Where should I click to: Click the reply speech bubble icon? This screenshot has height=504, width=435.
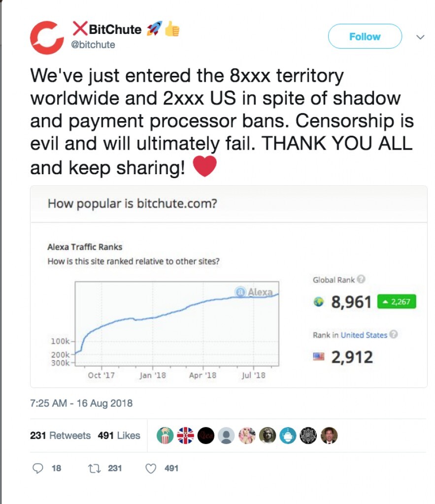point(38,468)
